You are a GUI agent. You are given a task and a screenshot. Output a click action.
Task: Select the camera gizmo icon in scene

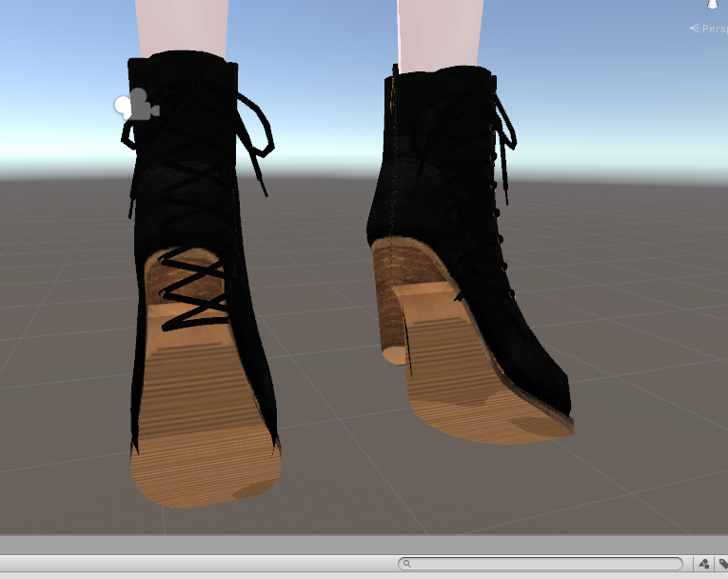[x=137, y=104]
